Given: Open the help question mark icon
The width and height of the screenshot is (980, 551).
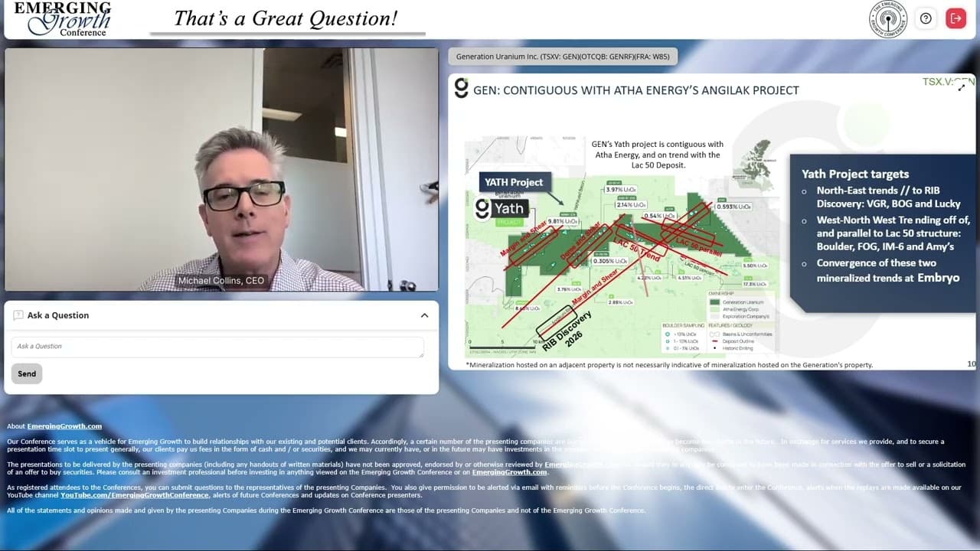Looking at the screenshot, I should (926, 18).
